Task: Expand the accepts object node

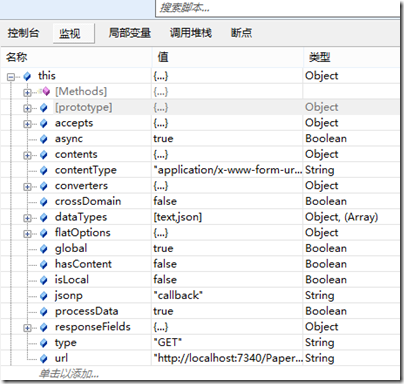Action: tap(27, 124)
